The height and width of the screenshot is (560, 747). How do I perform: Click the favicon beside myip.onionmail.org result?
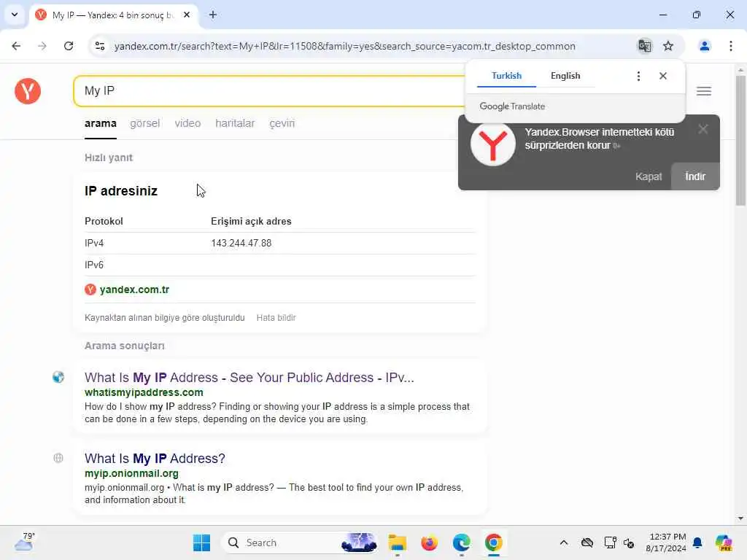(x=58, y=458)
